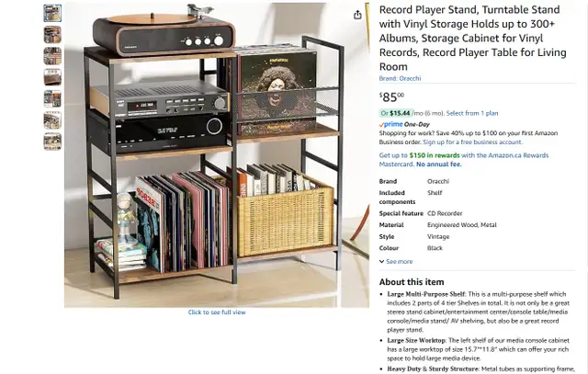Select the third product thumbnail
Viewport: 588px width, 374px height.
(x=52, y=56)
